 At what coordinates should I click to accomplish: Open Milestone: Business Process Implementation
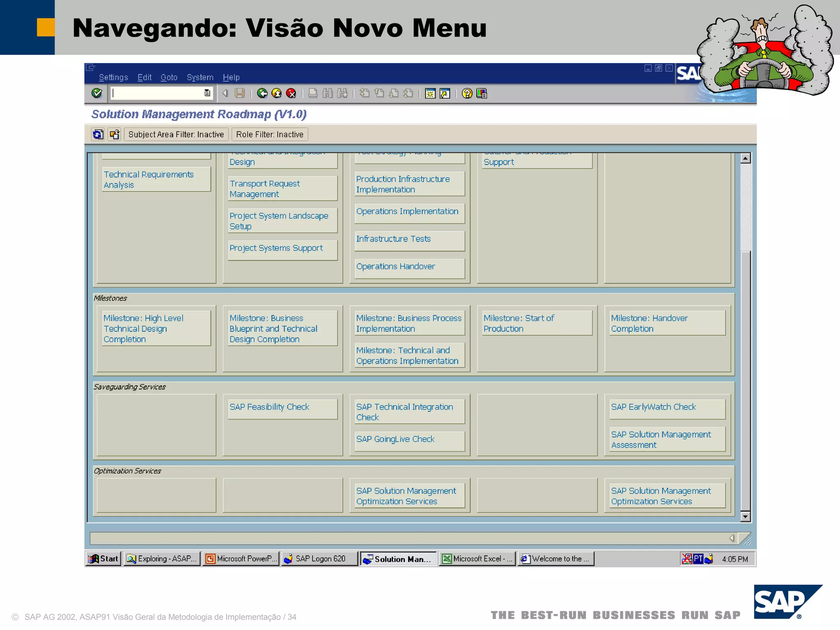click(x=409, y=323)
